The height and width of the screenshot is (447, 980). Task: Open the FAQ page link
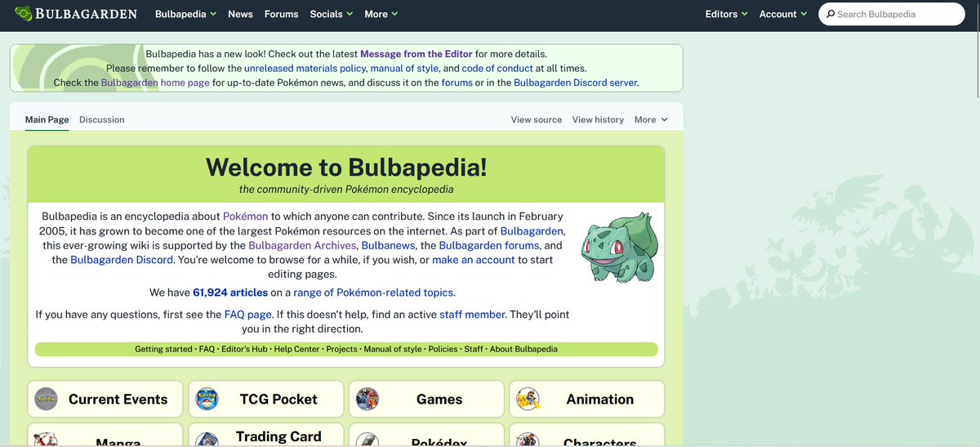248,315
